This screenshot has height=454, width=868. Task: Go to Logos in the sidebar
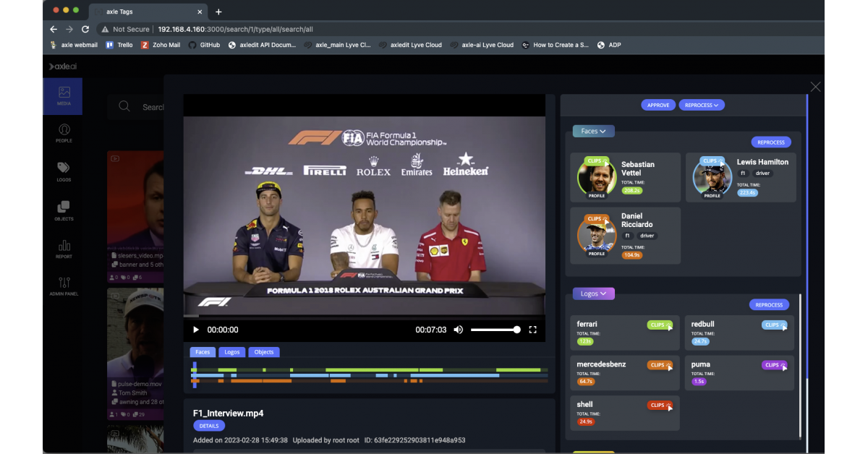tap(64, 171)
